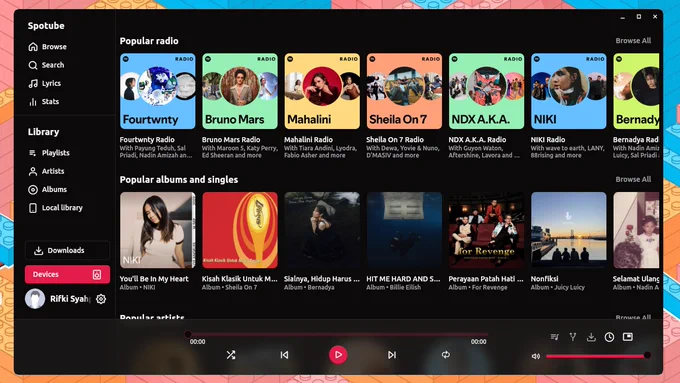Click the Spotube app title
Screen dimensions: 680x383
click(x=46, y=26)
